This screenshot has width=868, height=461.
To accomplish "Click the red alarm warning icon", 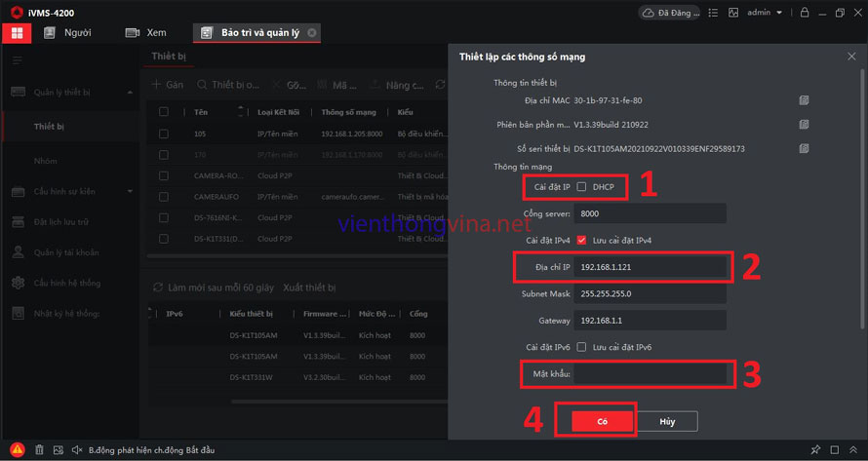I will coord(17,449).
